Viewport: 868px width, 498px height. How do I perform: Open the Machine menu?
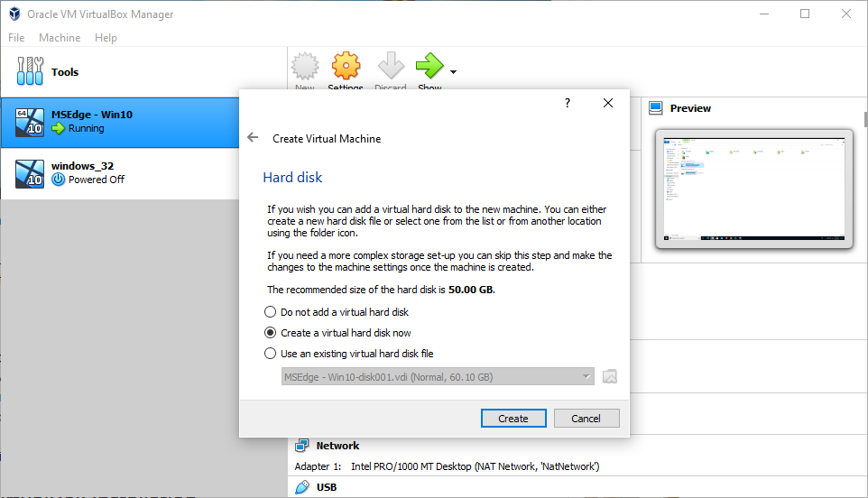coord(60,38)
